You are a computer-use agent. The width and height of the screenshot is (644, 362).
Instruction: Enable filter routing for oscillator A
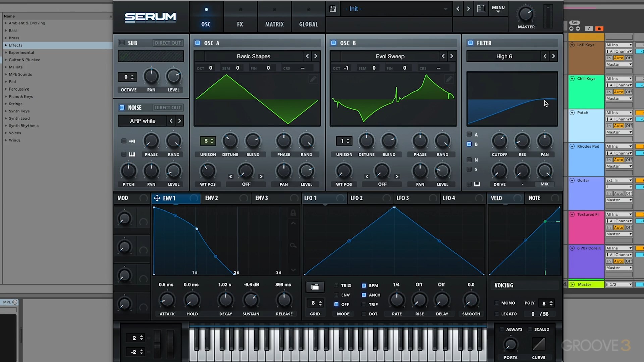pos(469,135)
